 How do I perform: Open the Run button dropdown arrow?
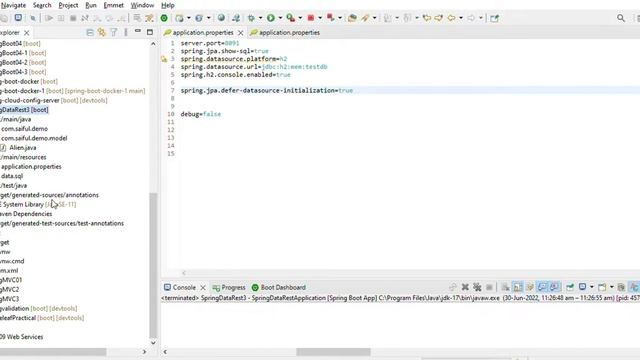280,18
